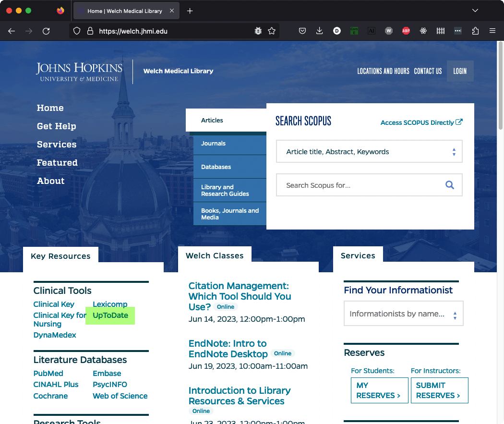
Task: Open the Firefox hamburger application menu
Action: click(492, 31)
